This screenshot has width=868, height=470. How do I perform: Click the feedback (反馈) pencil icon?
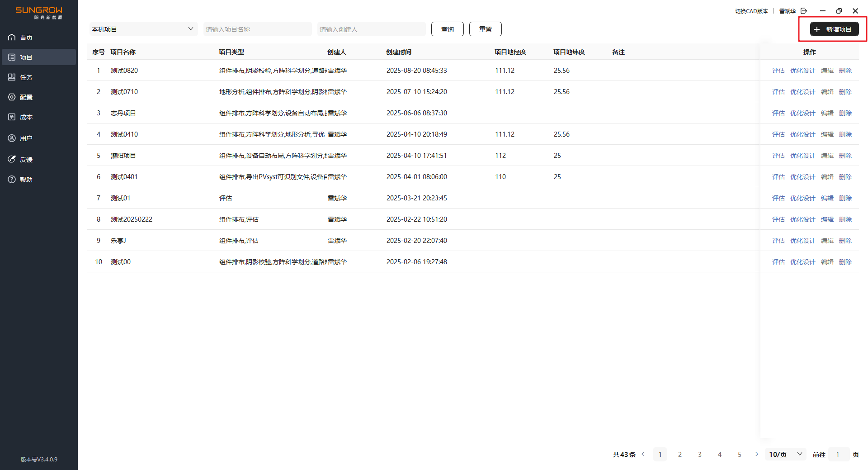[x=12, y=159]
